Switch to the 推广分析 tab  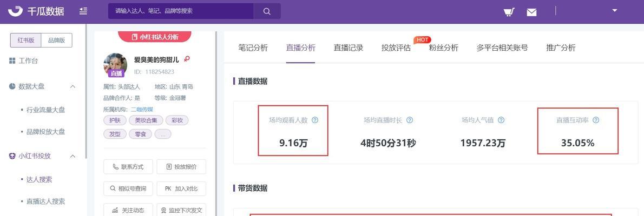click(x=561, y=48)
